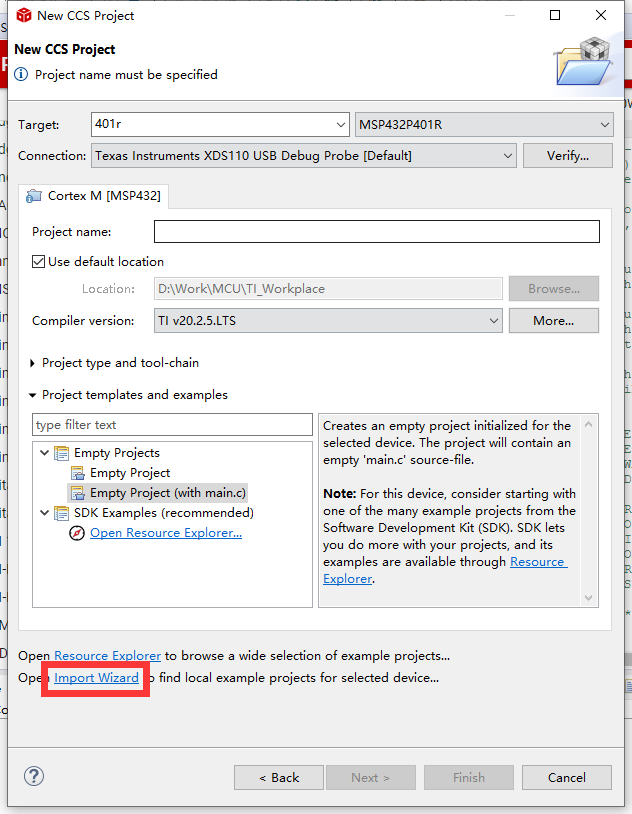Click Open Resource Explorer... in the tree

[x=166, y=533]
